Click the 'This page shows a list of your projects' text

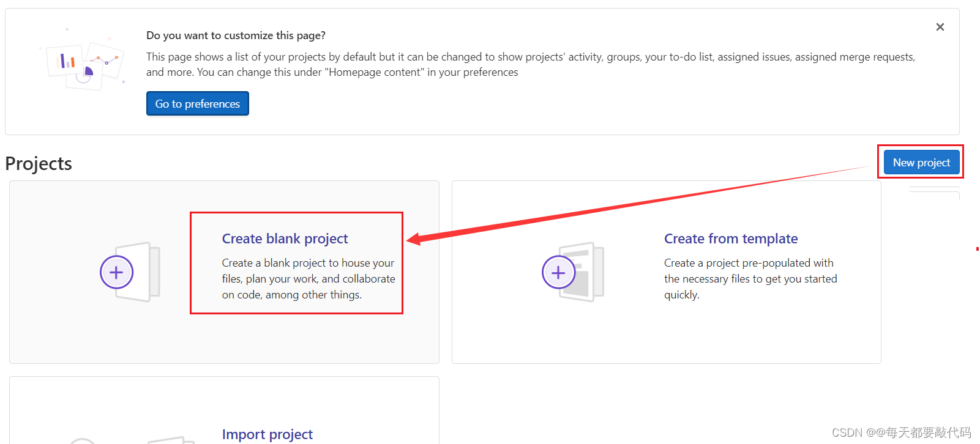click(x=531, y=64)
